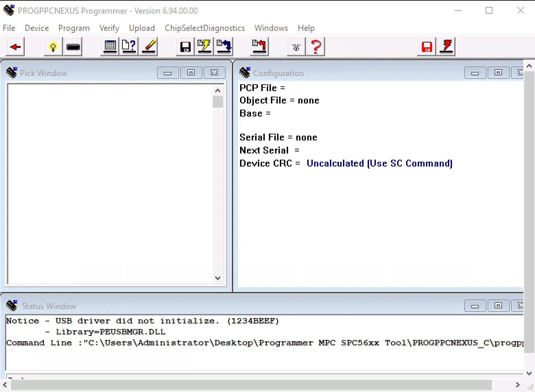535x392 pixels.
Task: Maximize the Status Window
Action: coord(498,306)
